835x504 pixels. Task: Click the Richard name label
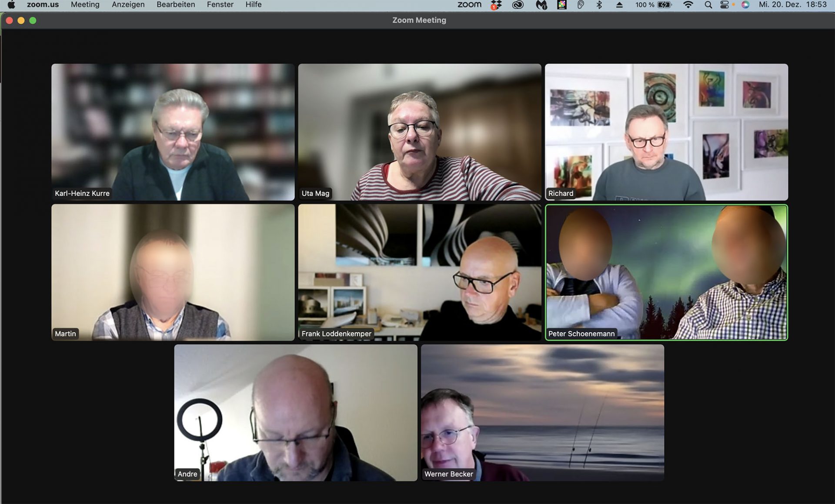tap(561, 194)
